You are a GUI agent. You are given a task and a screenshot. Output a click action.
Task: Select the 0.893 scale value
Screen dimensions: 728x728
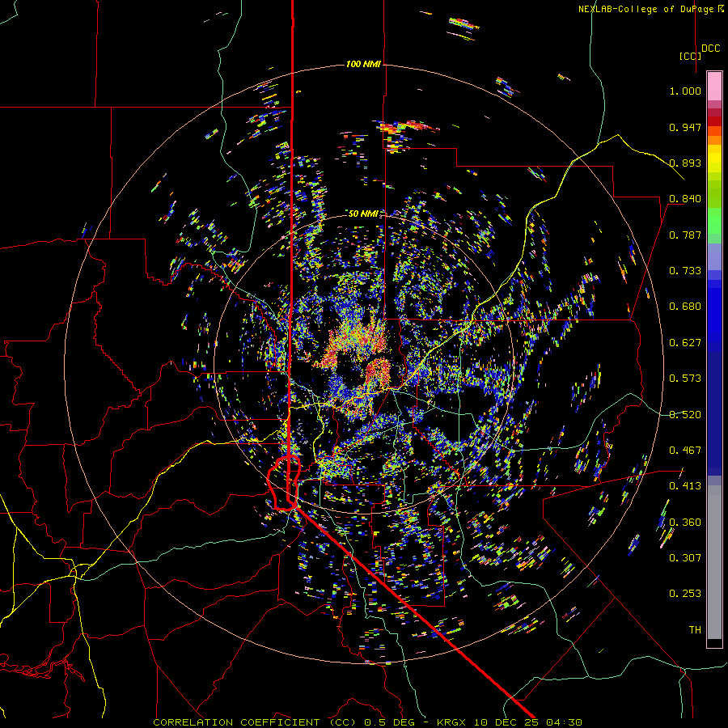point(685,163)
